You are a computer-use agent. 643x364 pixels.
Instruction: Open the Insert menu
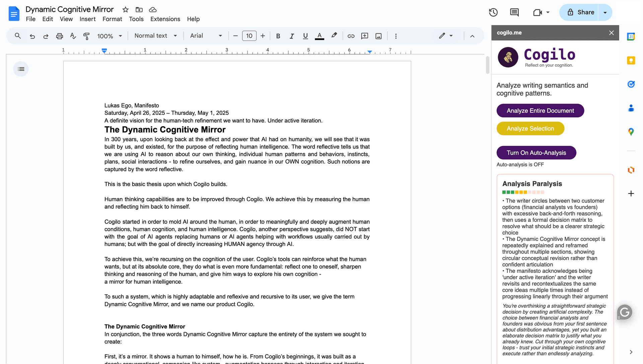tap(87, 19)
